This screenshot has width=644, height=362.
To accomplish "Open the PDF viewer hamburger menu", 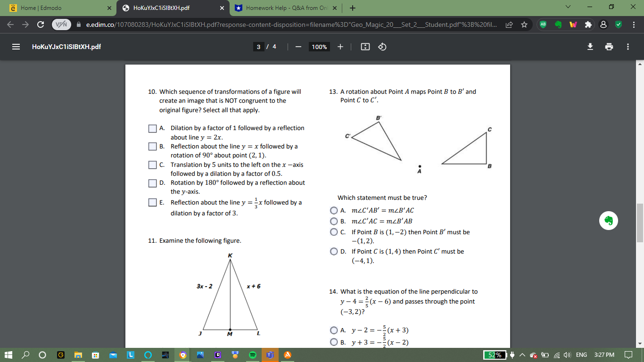I will coord(16,47).
